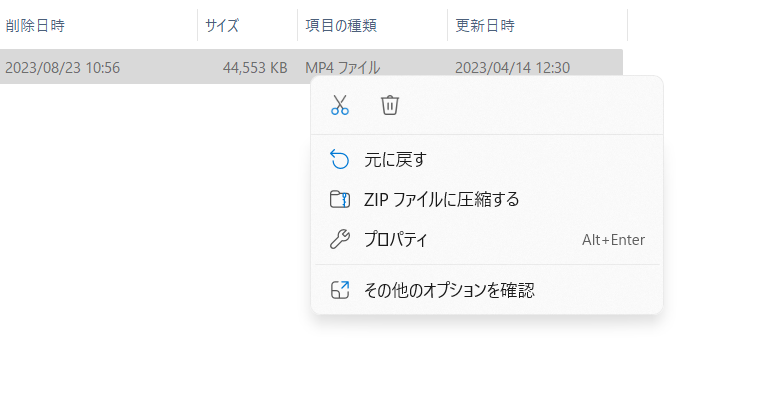This screenshot has width=780, height=416.
Task: Click the ZIP folder icon
Action: [340, 199]
